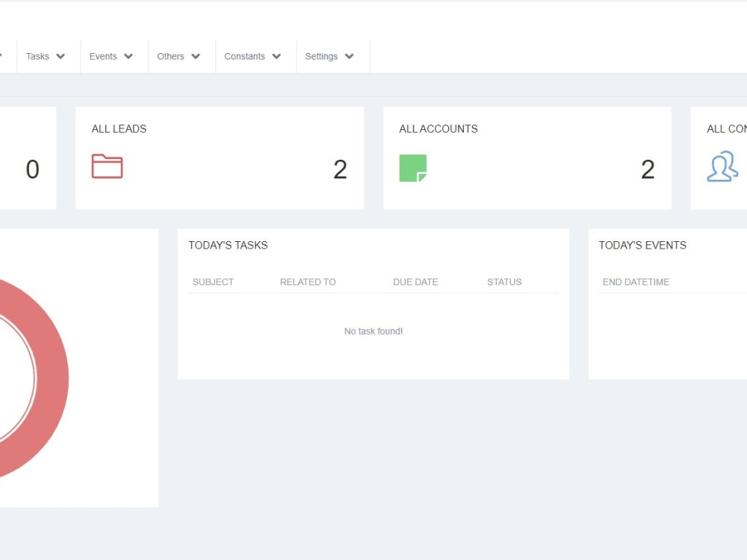
Task: Click the accounts count showing 2
Action: pos(647,169)
